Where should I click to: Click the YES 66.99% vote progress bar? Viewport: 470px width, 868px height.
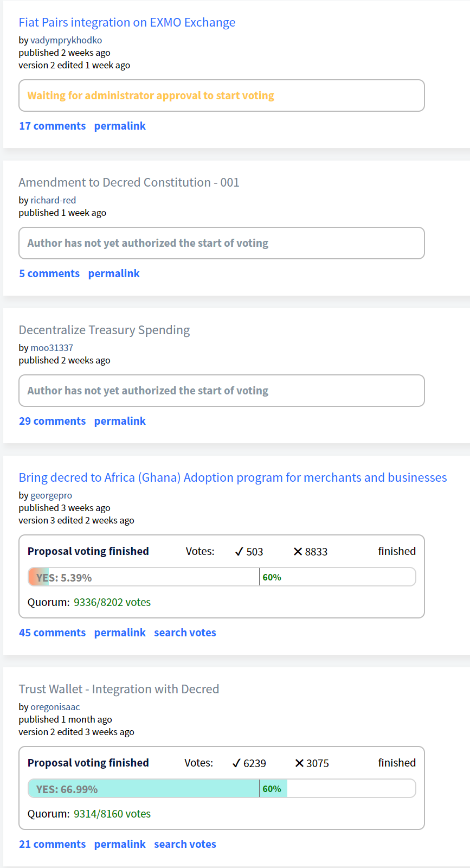tap(222, 788)
